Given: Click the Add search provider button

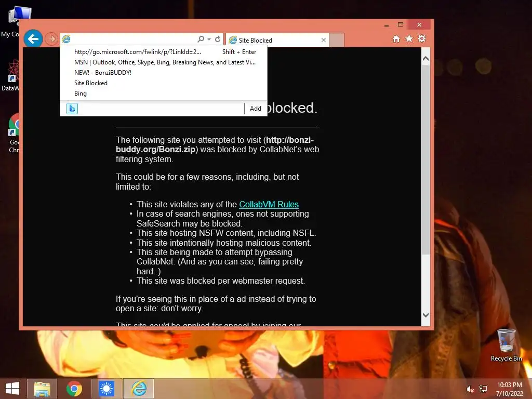Looking at the screenshot, I should 256,109.
